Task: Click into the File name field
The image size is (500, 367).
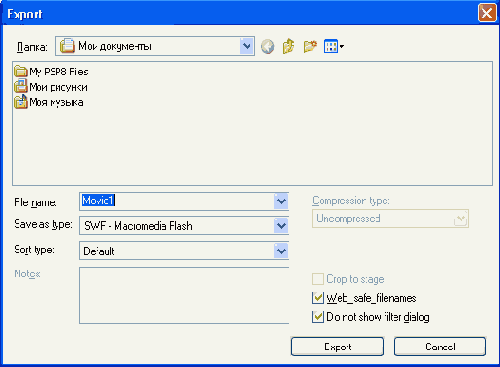Action: pyautogui.click(x=177, y=201)
